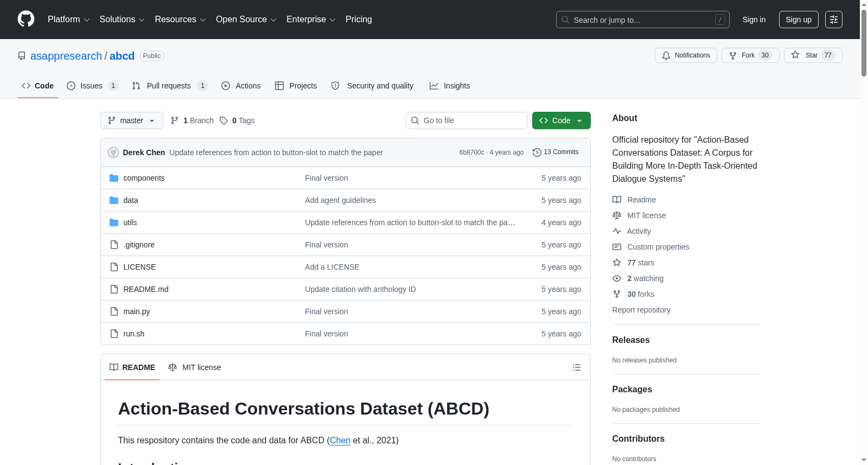Expand the Open Source menu
This screenshot has width=868, height=465.
tap(246, 20)
